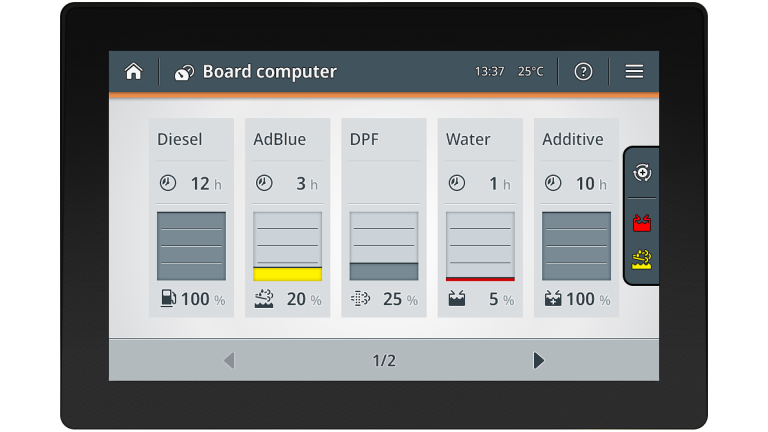Click the Diesel tank level gauge
Viewport: 768px width, 432px height.
(191, 246)
